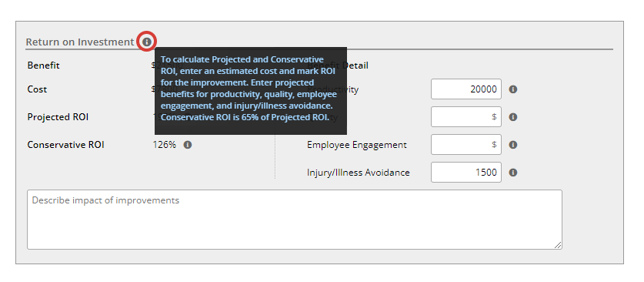Click the Employee Engagement dollar input
The height and width of the screenshot is (282, 644).
(x=466, y=144)
